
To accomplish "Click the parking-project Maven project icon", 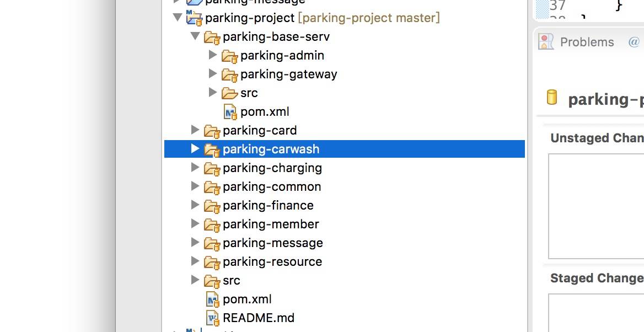I will [194, 18].
